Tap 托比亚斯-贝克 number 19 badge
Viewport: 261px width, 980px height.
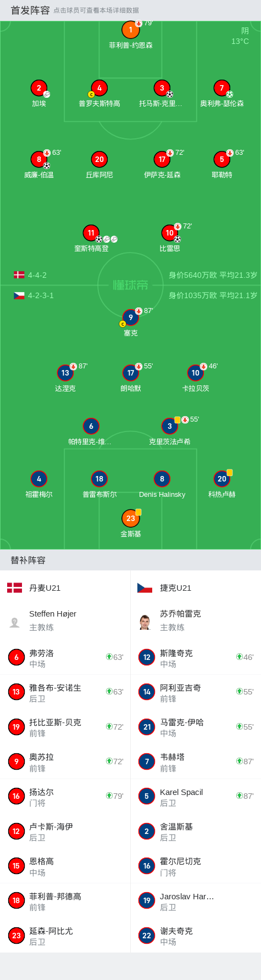tap(16, 727)
